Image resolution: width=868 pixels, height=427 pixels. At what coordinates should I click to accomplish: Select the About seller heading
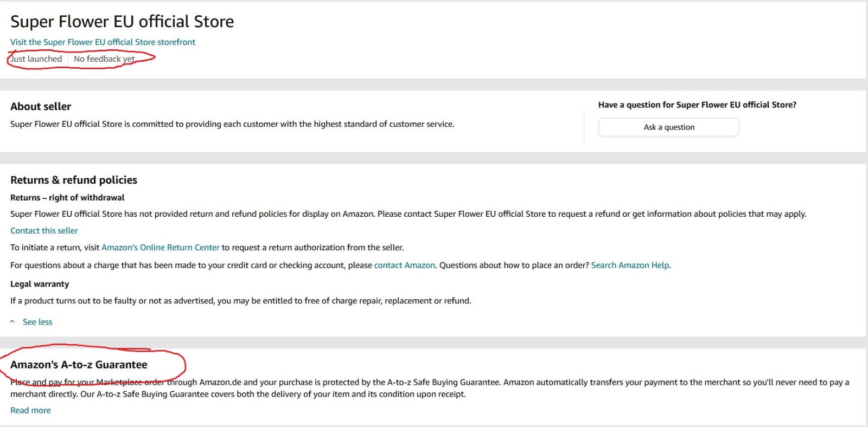click(41, 106)
